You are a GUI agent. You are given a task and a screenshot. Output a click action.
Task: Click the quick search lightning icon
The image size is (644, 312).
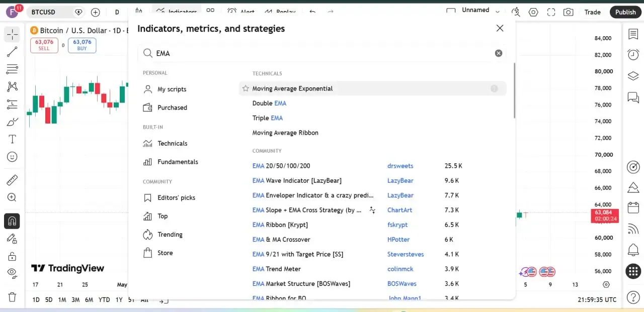(x=516, y=12)
